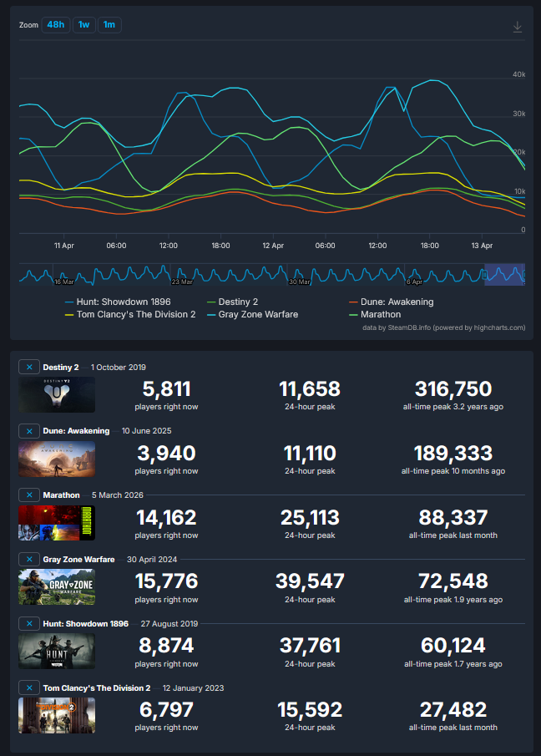Open the Hunt: Showdown 1896 thumbnail
The width and height of the screenshot is (541, 756).
pos(57,652)
